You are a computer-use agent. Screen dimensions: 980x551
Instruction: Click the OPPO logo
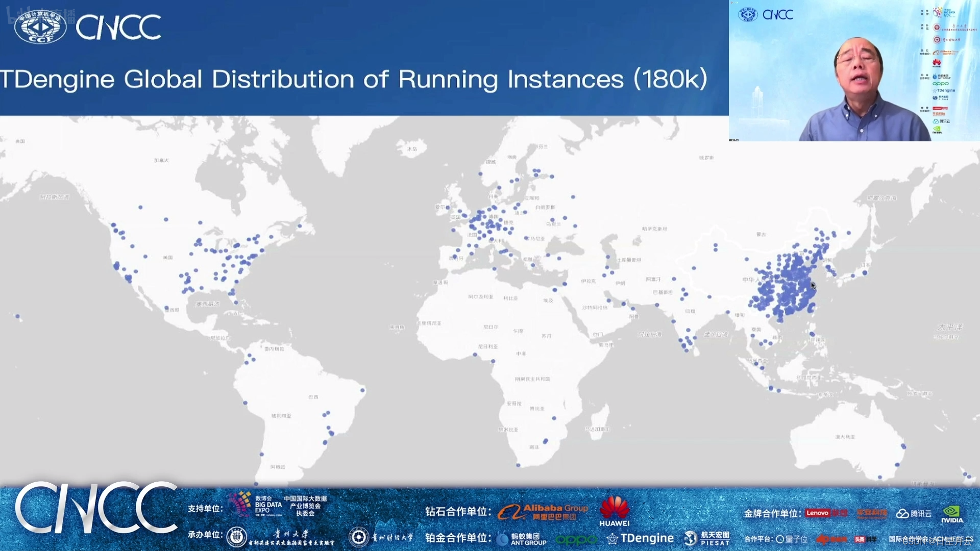(576, 539)
